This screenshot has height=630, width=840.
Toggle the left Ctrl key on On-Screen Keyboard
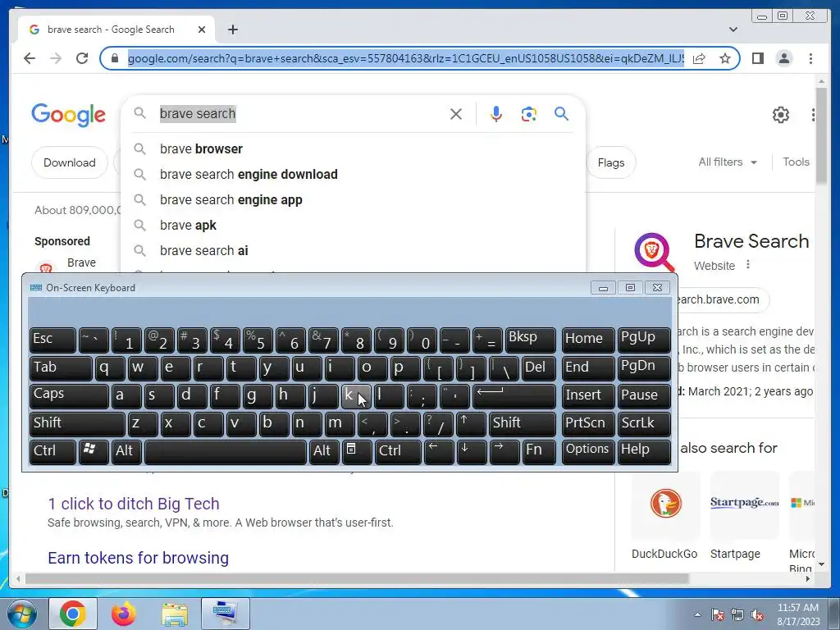52,452
